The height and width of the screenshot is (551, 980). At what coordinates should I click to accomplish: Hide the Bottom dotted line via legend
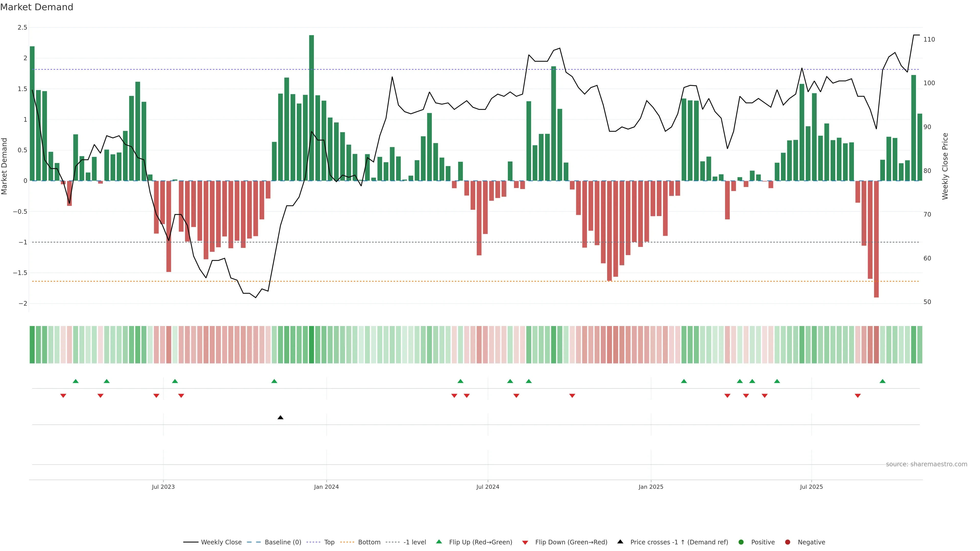click(x=369, y=542)
